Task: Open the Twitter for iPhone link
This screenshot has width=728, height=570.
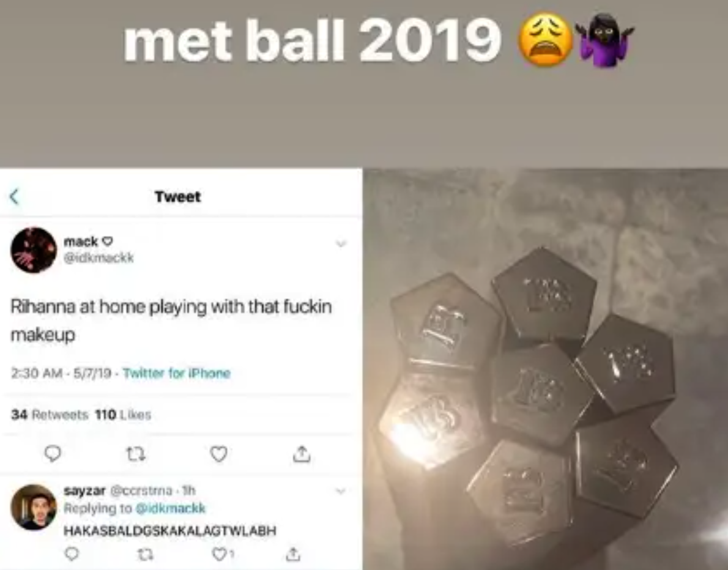Action: point(176,373)
